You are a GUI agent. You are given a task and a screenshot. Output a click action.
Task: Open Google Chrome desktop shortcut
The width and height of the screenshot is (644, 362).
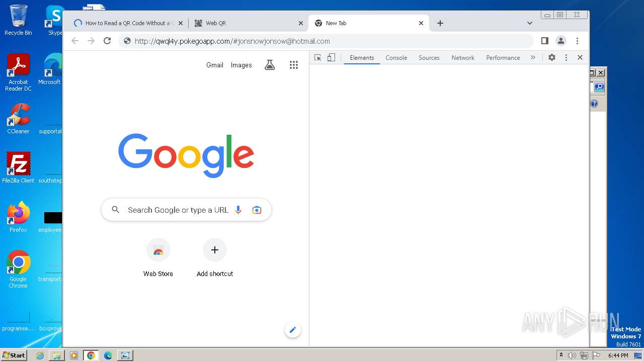(x=18, y=269)
